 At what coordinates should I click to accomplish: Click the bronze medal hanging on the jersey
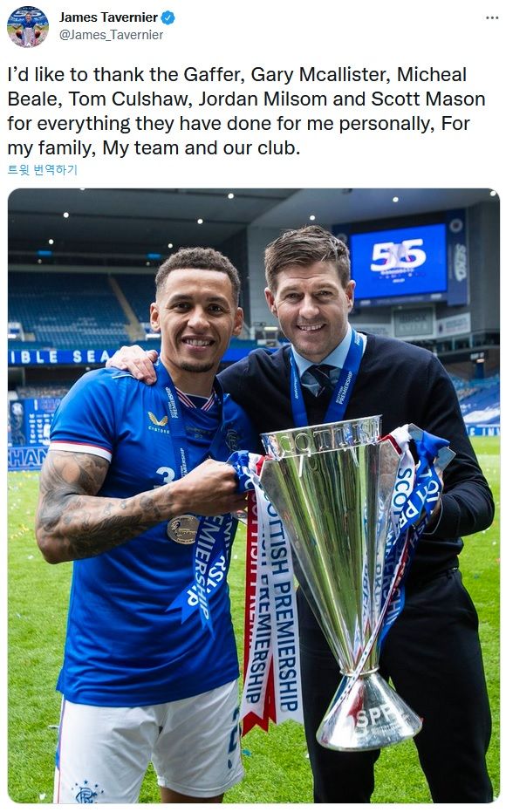click(x=182, y=529)
